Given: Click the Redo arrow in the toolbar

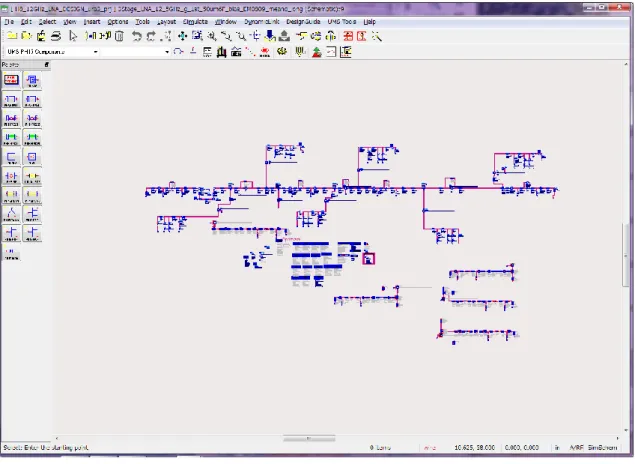Looking at the screenshot, I should pyautogui.click(x=151, y=36).
